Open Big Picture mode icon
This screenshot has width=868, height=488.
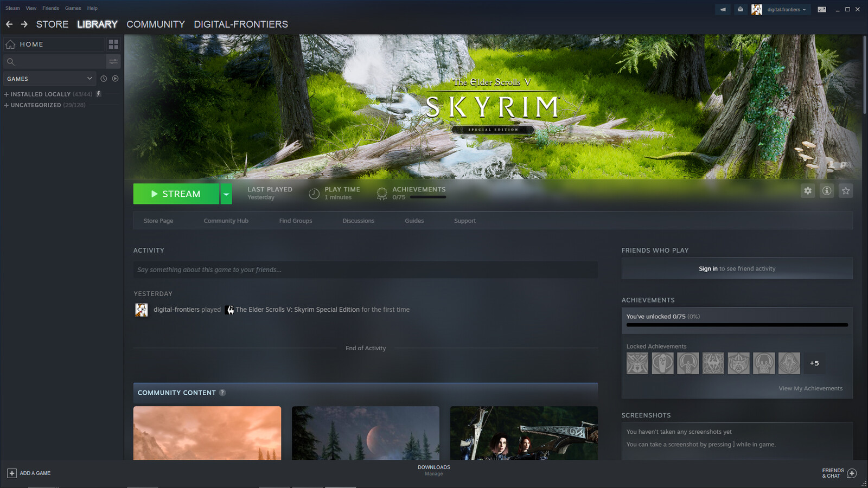pos(821,9)
